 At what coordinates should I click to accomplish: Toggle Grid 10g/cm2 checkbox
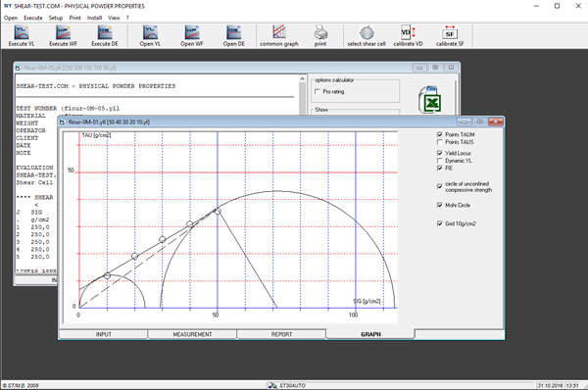(439, 223)
